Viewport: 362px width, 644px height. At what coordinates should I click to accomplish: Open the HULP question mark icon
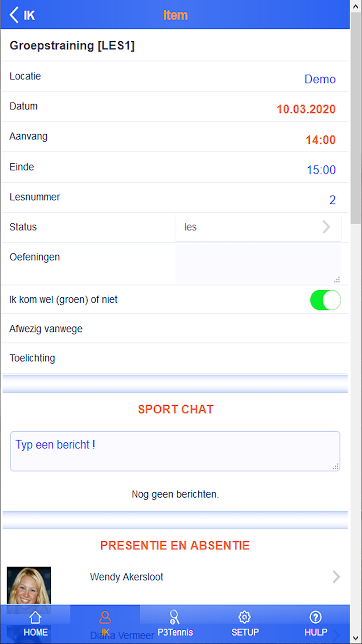click(316, 617)
